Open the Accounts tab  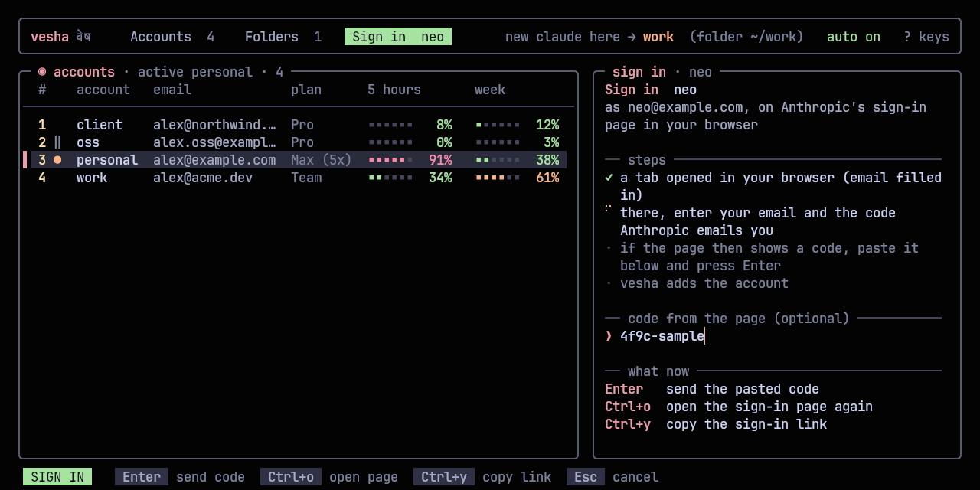click(x=172, y=37)
